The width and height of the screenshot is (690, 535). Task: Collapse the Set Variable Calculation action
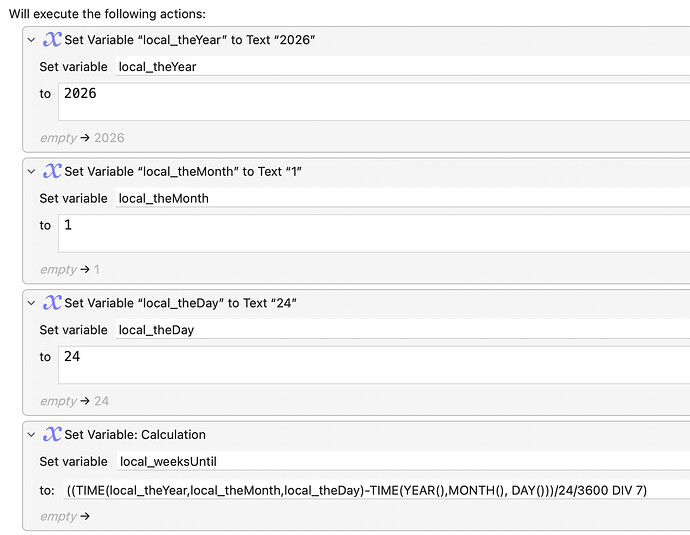point(31,434)
